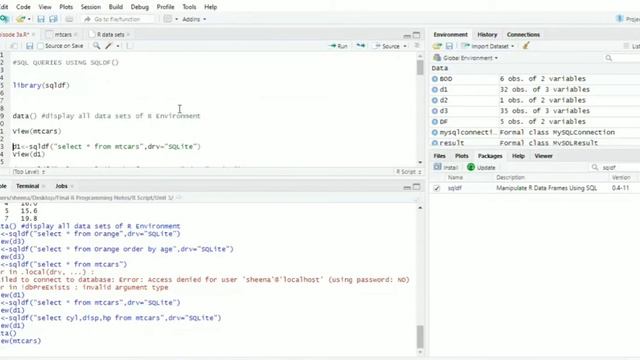The width and height of the screenshot is (640, 360).
Task: Save current document using main toolbar disk icon
Action: [41, 19]
